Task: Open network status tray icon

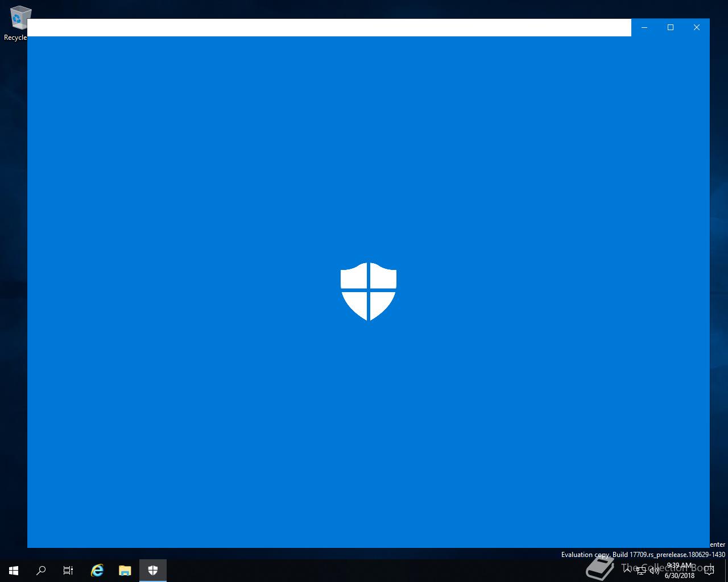Action: pyautogui.click(x=641, y=571)
